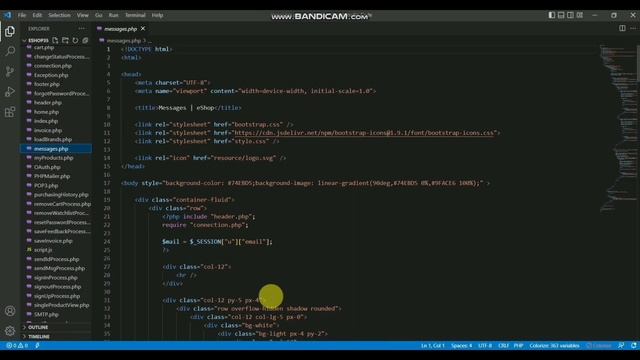Toggle primary side bar layout icon
Viewport: 640px width, 360px height.
point(551,15)
